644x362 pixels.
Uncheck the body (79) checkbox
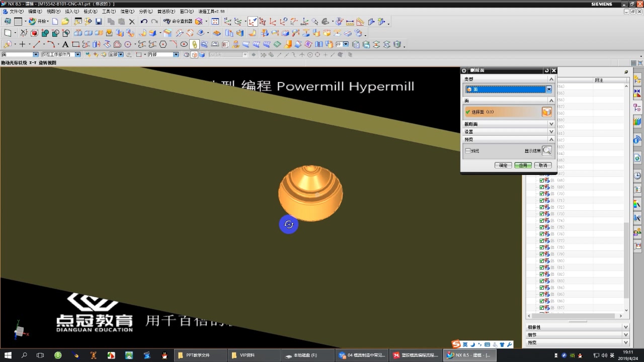(x=542, y=254)
